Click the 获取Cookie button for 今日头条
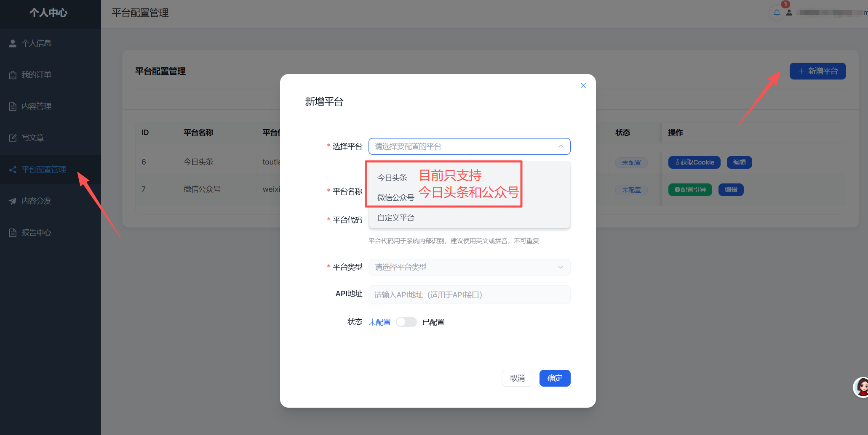The image size is (868, 435). (694, 162)
